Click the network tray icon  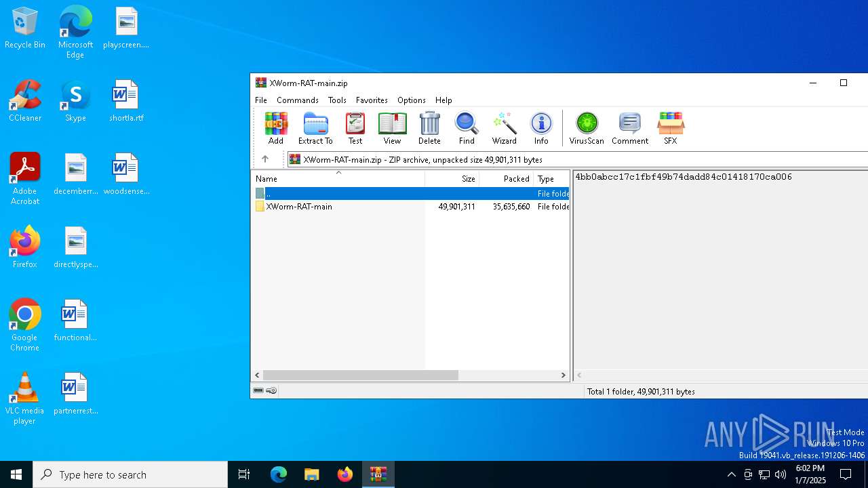764,474
